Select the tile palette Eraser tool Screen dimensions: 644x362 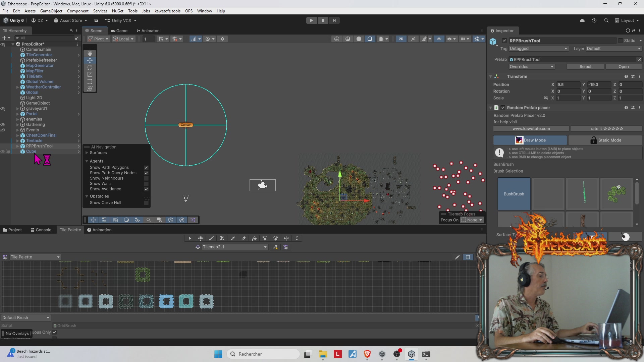pos(244,238)
